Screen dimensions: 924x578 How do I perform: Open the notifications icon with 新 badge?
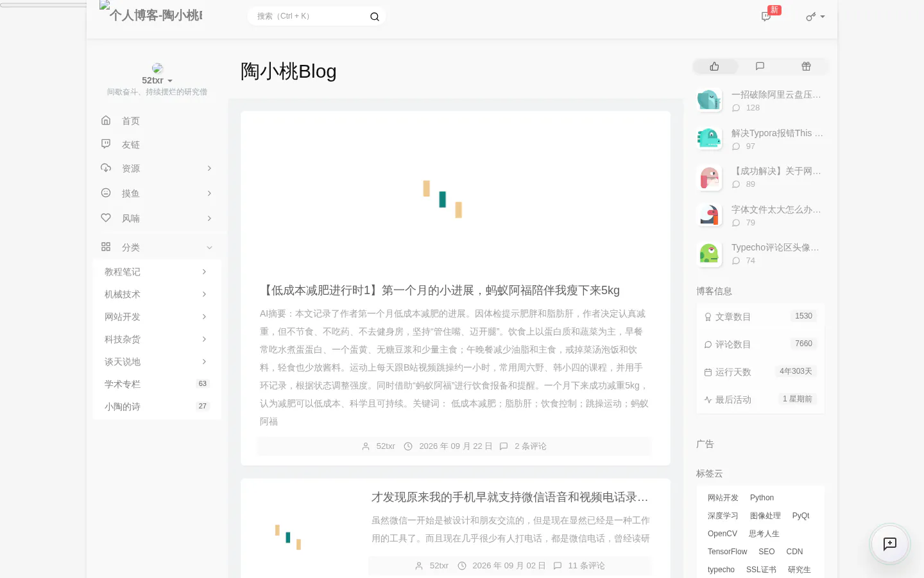coord(766,17)
